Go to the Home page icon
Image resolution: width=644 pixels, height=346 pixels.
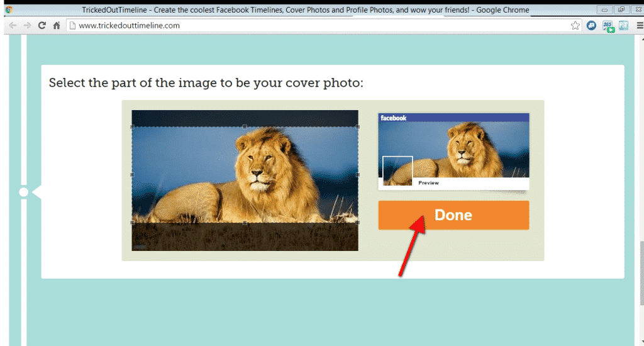pyautogui.click(x=57, y=25)
